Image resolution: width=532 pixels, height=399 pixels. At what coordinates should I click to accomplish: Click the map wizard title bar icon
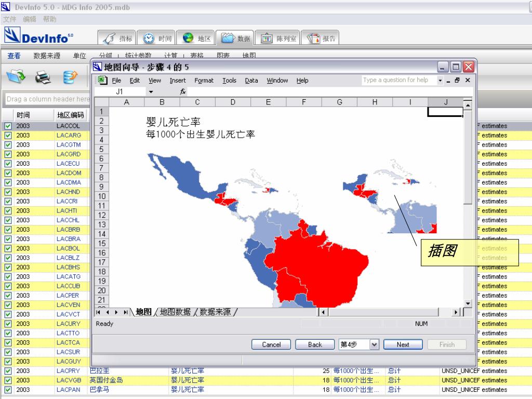pyautogui.click(x=97, y=66)
